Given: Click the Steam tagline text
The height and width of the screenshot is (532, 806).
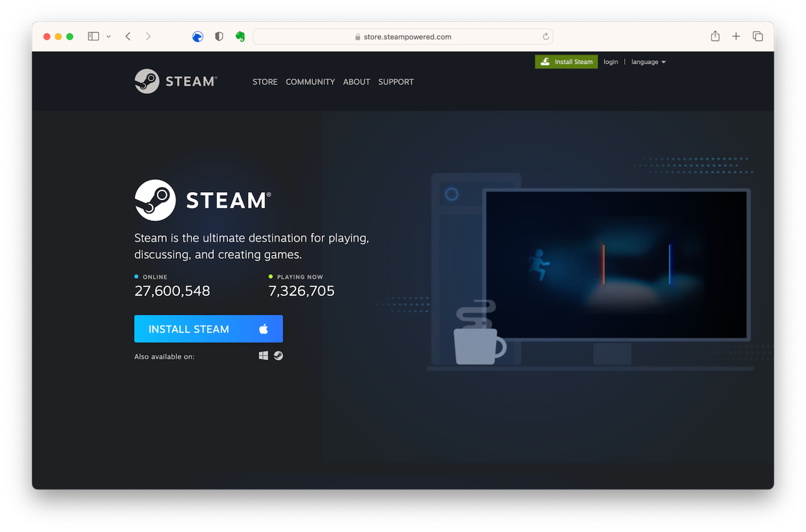Looking at the screenshot, I should pos(252,247).
